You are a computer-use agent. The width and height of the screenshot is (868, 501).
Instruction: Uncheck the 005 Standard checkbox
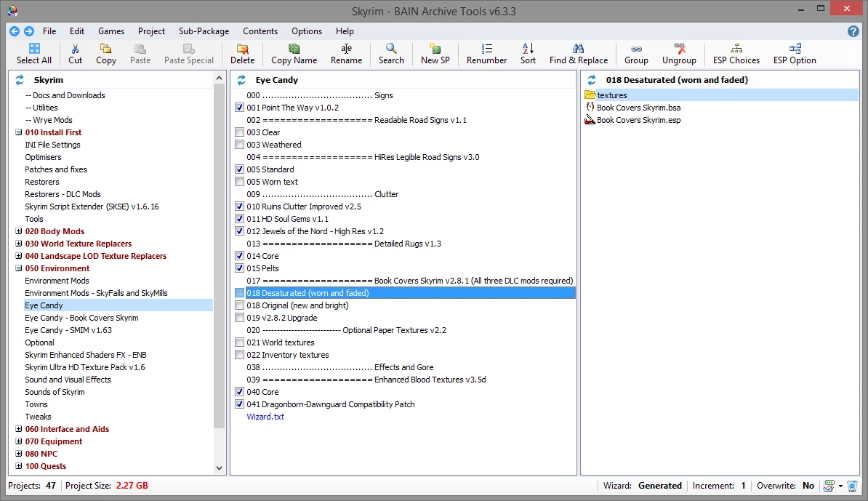click(239, 169)
